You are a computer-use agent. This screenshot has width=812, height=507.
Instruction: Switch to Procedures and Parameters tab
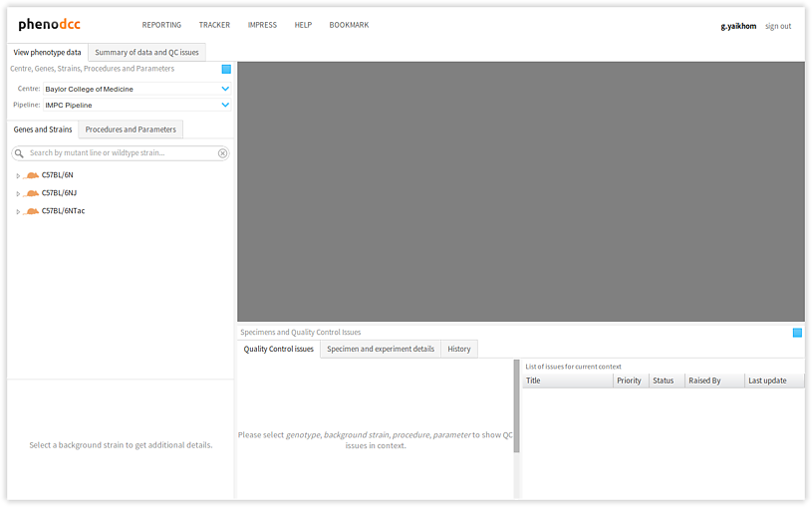coord(131,129)
